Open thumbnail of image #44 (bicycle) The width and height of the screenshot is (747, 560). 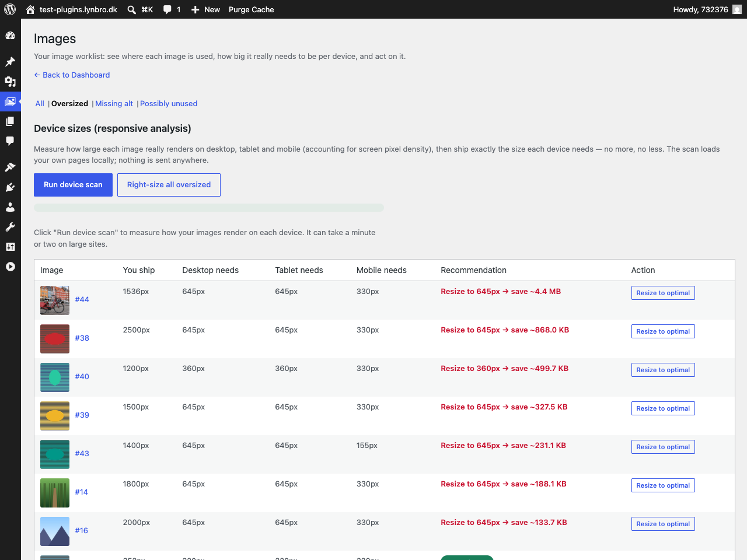coord(55,300)
